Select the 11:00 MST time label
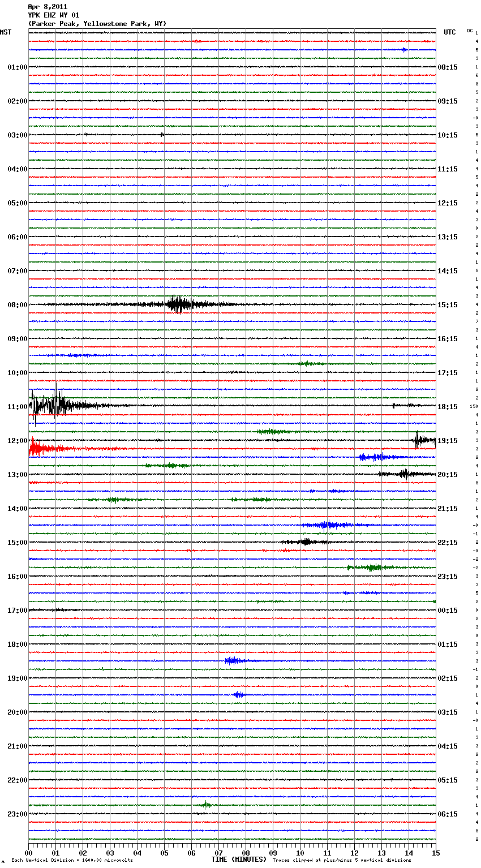Screen dimensions: 481x868 coord(18,407)
